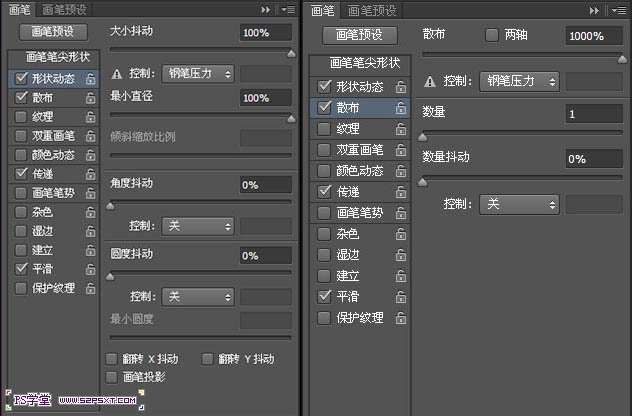Open left panel flyout menu icon
632x416 pixels.
pos(288,9)
